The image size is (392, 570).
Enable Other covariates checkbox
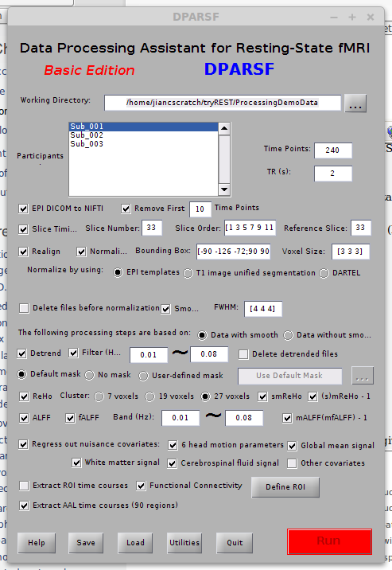click(x=292, y=463)
